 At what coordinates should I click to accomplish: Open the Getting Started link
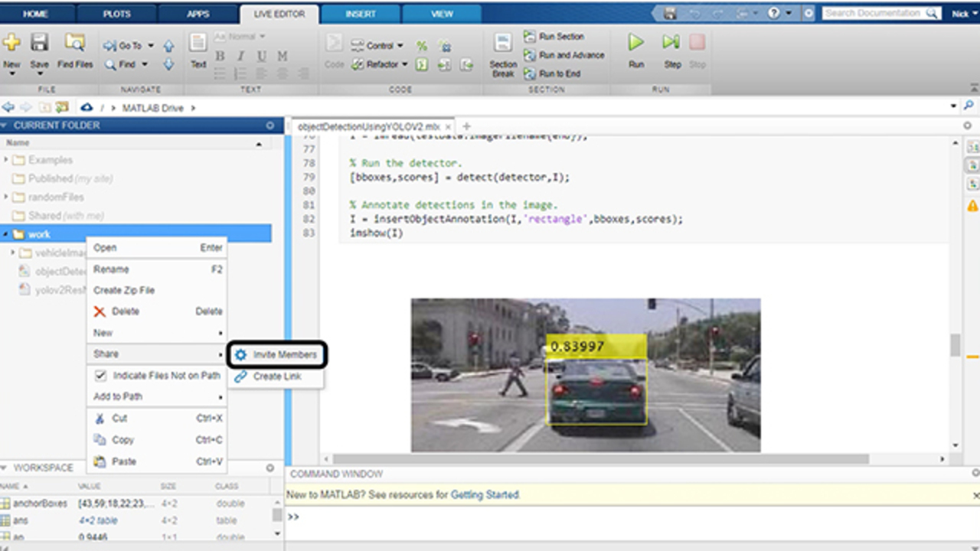point(484,495)
